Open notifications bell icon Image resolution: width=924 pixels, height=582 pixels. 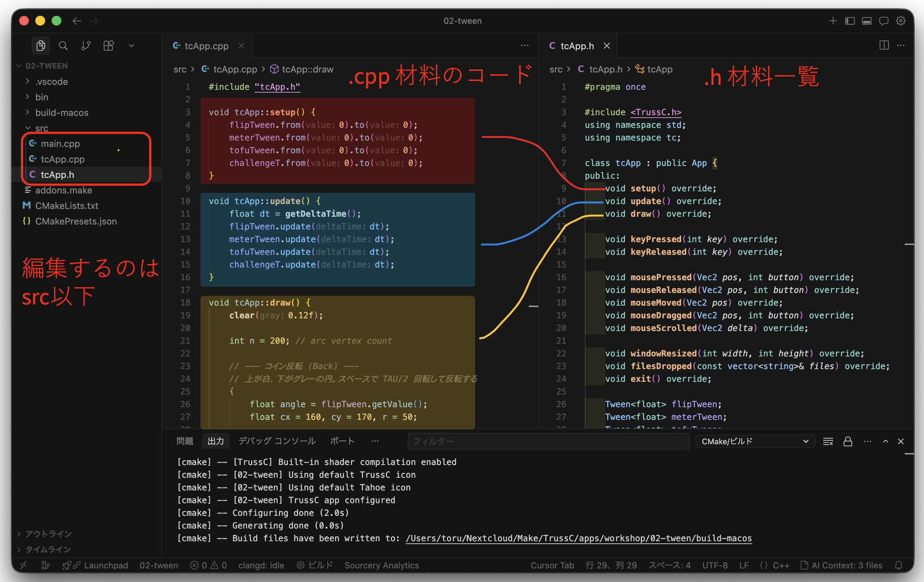tap(899, 565)
